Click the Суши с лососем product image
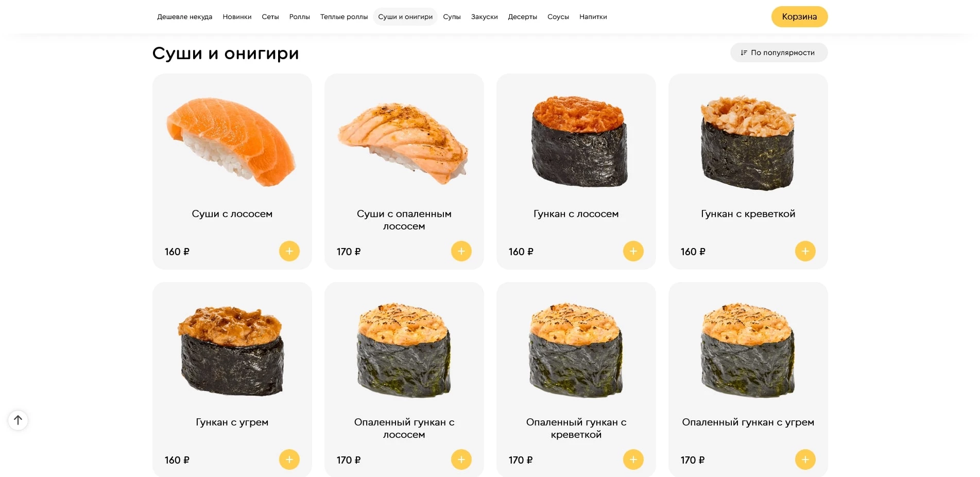Screen dimensions: 980x477 [x=232, y=142]
